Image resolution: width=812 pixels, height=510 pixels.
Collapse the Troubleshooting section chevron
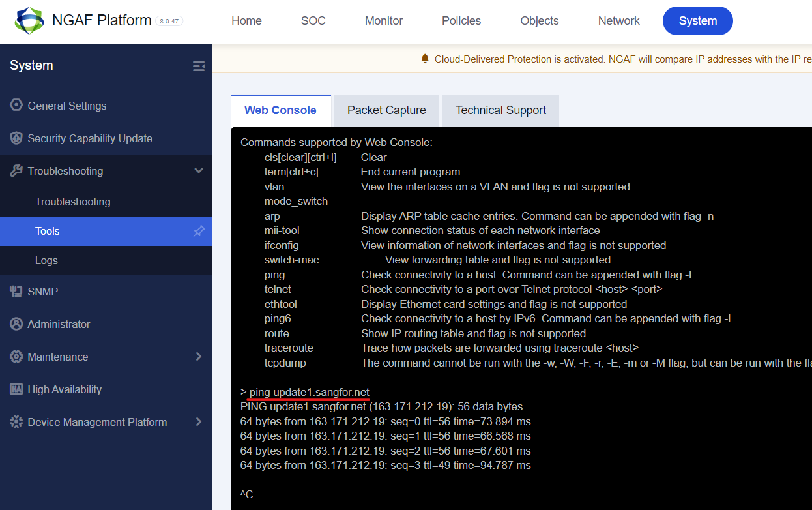pos(199,171)
